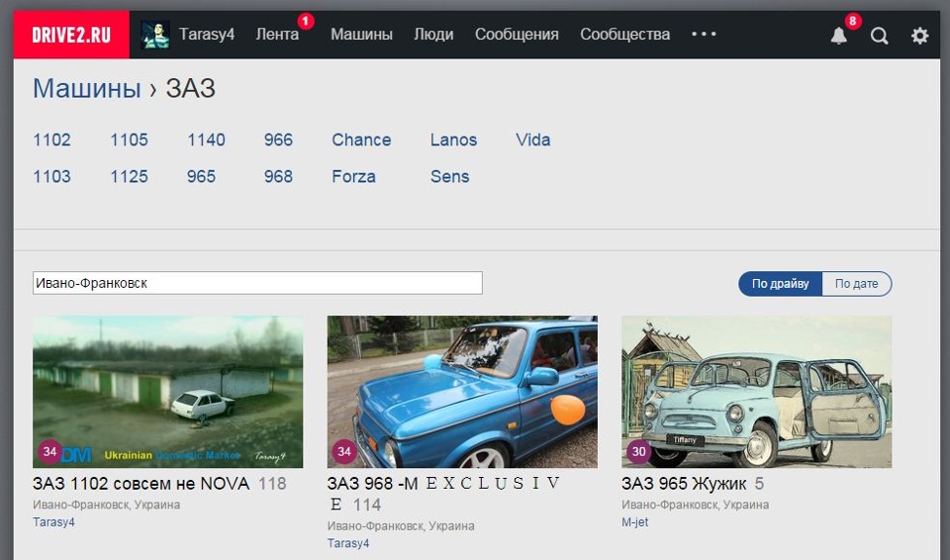Open the Сообщества menu item
Viewport: 950px width, 560px height.
[x=625, y=34]
